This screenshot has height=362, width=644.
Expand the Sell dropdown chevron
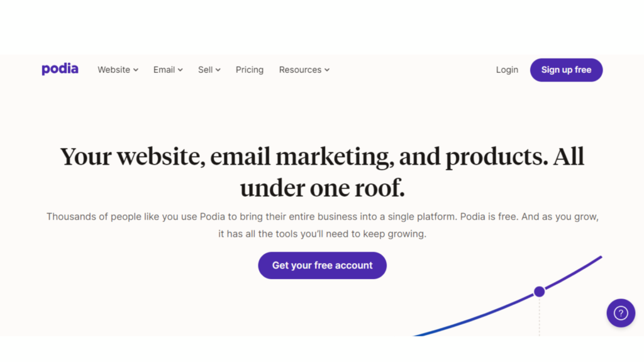tap(218, 70)
